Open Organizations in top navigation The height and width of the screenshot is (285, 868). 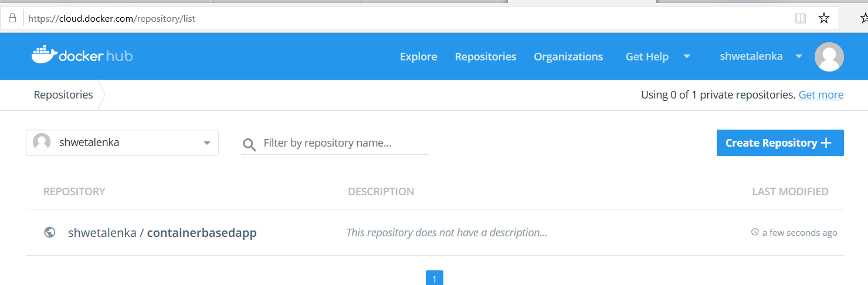(568, 56)
